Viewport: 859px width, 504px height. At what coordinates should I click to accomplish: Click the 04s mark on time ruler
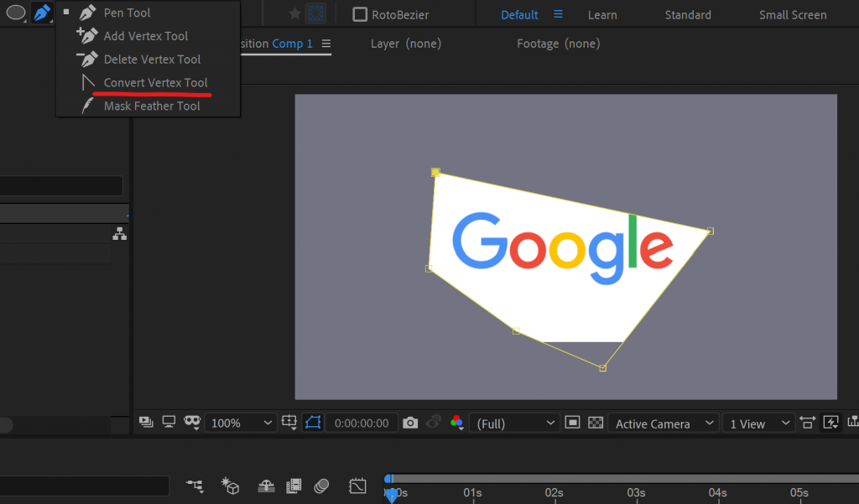[x=718, y=492]
